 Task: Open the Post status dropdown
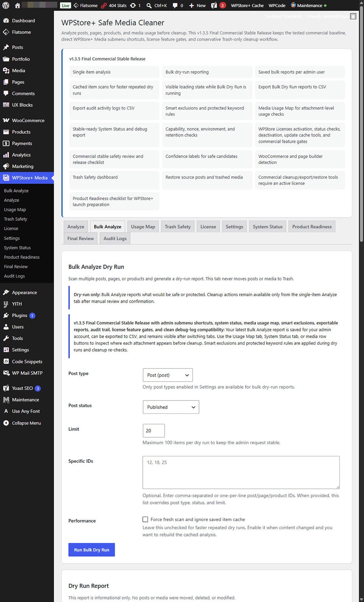coord(171,407)
